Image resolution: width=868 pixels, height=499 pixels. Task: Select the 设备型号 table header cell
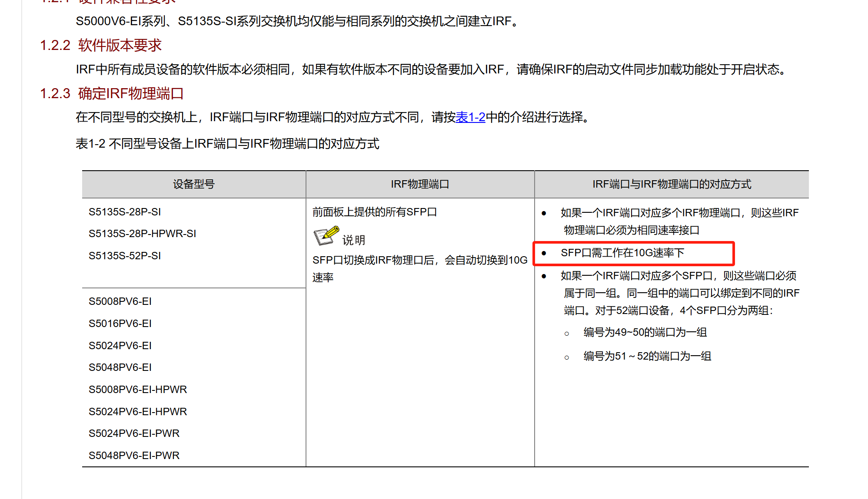(x=193, y=185)
